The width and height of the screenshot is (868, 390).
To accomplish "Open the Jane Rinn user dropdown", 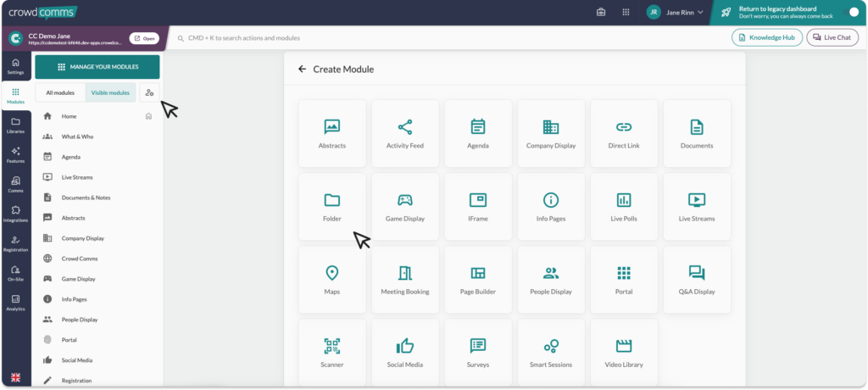I will tap(676, 13).
